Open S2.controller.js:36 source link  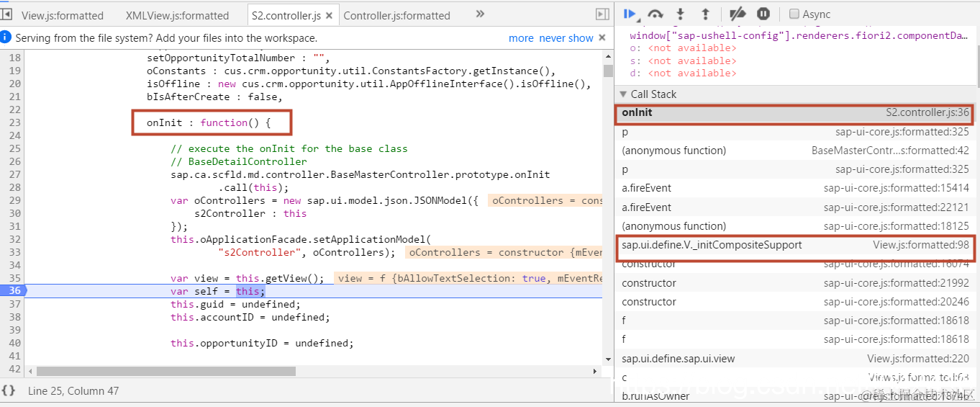pyautogui.click(x=927, y=113)
